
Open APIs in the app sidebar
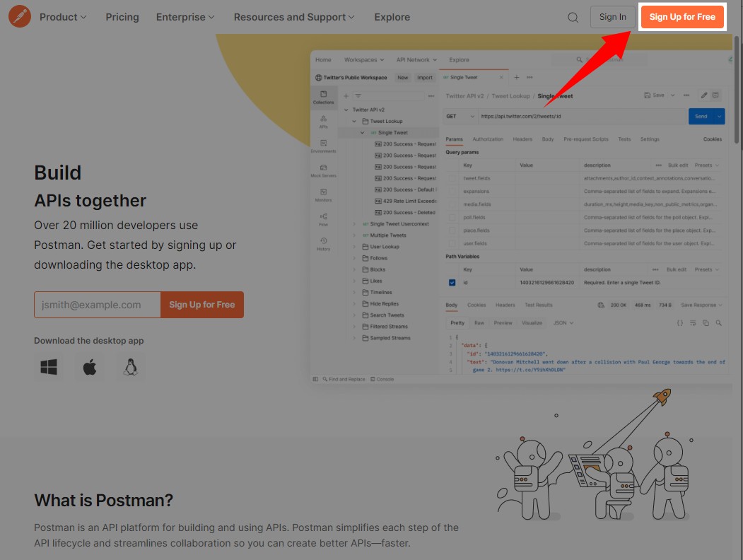(324, 122)
